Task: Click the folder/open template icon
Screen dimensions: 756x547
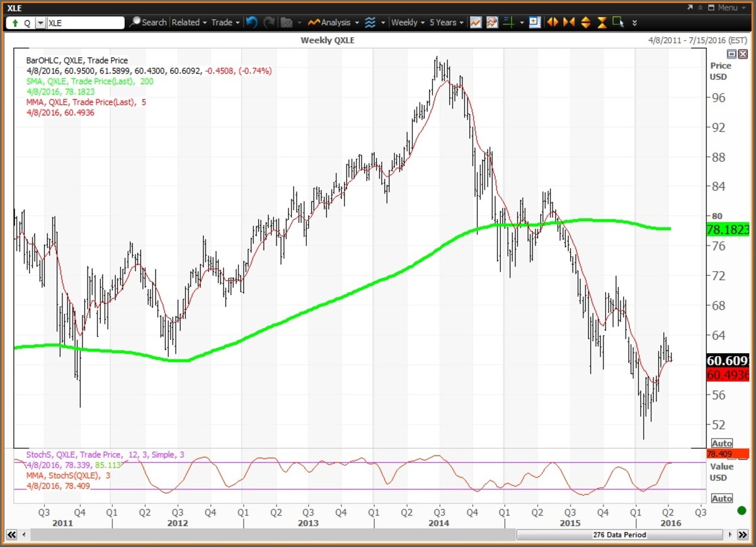Action: click(287, 22)
